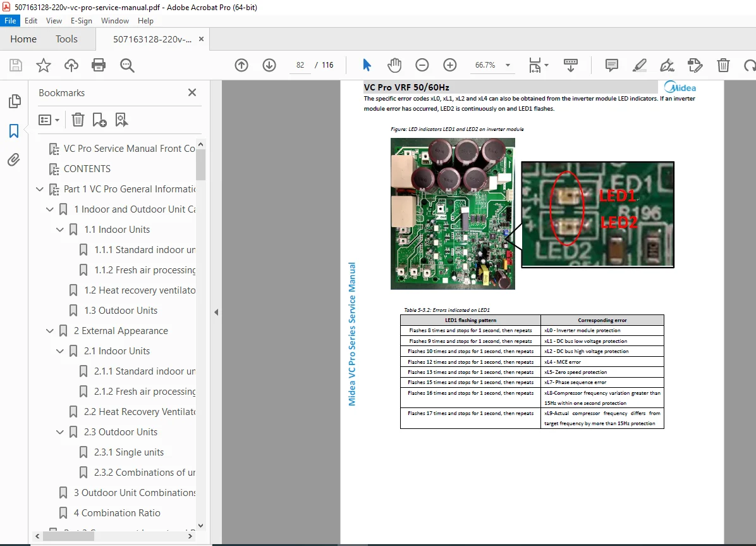
Task: Delete selected bookmark trash icon
Action: [x=78, y=120]
